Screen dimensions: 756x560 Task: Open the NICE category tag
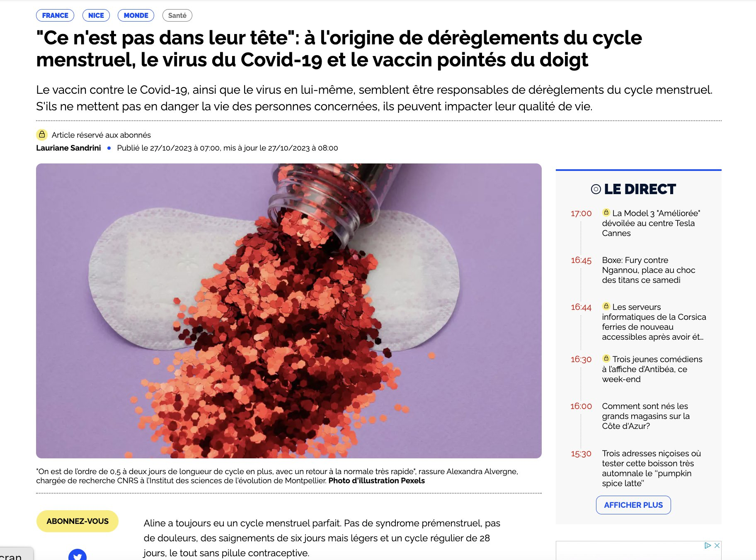pyautogui.click(x=96, y=15)
